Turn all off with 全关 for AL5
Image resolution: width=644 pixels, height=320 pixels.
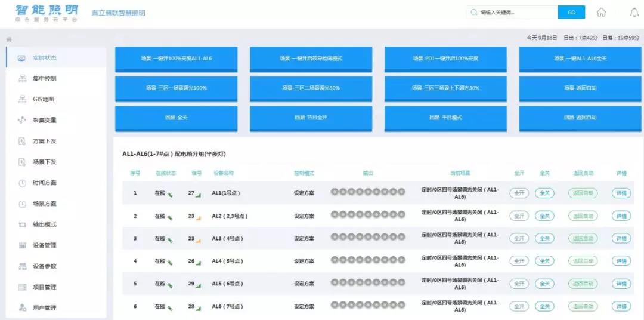pos(544,284)
